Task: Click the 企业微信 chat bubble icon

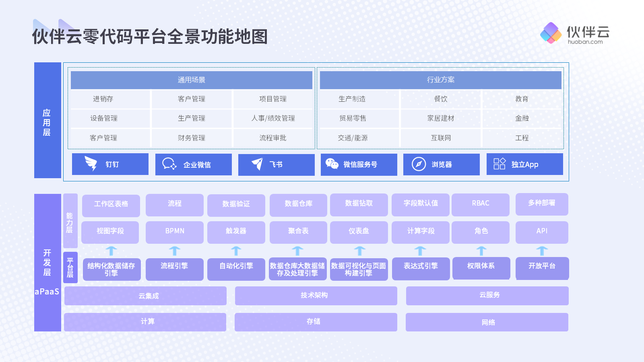Action: pyautogui.click(x=169, y=164)
